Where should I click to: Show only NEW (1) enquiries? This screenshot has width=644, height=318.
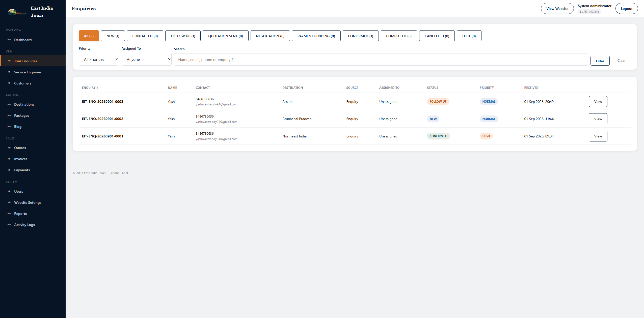point(113,36)
